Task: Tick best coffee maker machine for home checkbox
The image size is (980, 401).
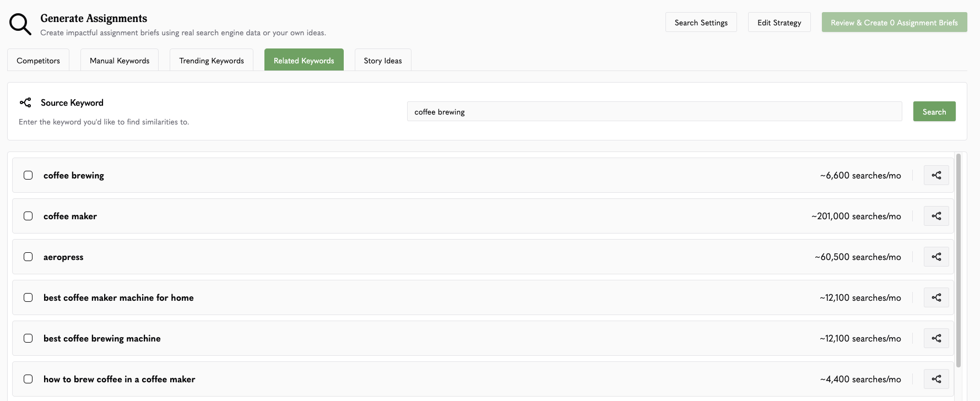Action: click(x=28, y=297)
